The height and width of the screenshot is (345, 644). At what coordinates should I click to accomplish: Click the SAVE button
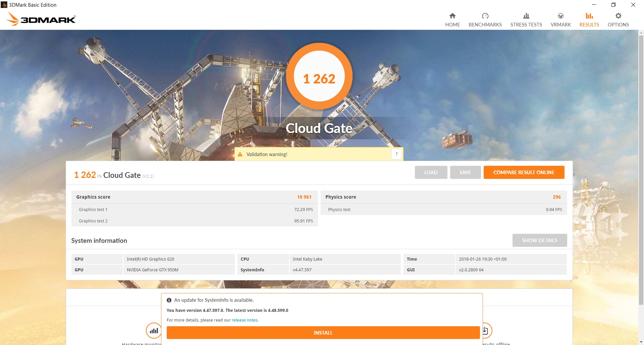(465, 172)
